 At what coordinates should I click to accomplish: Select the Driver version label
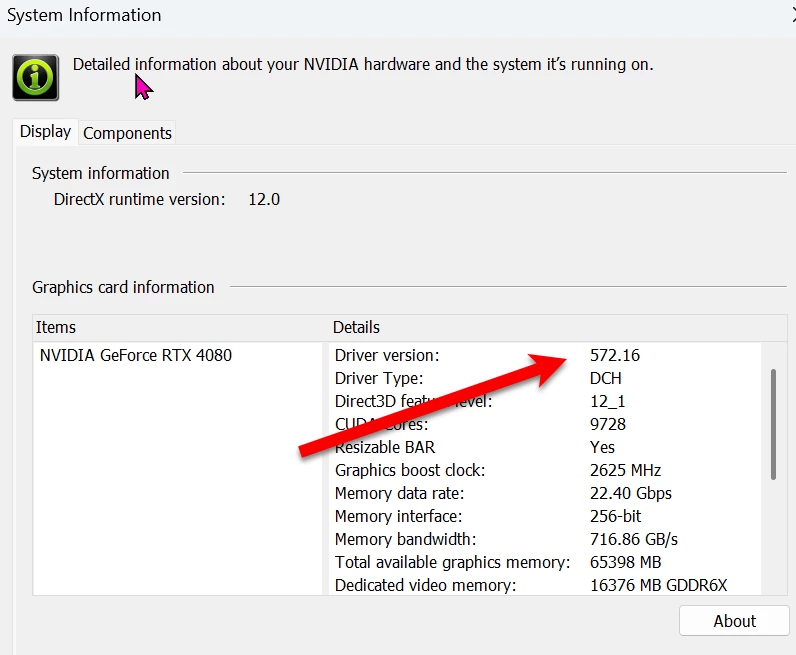point(387,355)
